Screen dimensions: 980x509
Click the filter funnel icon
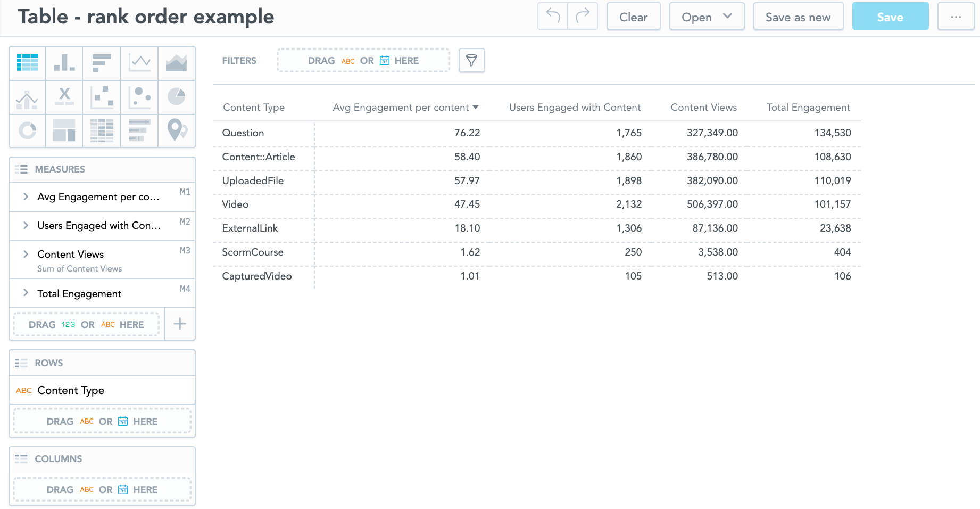click(x=471, y=61)
